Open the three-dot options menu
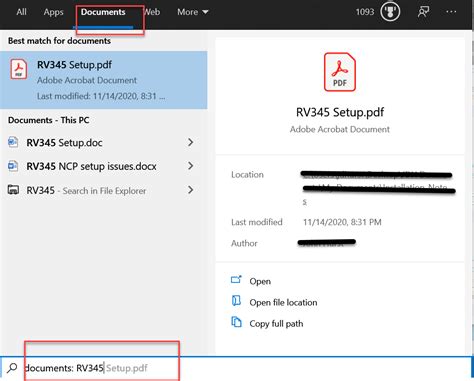This screenshot has width=474, height=381. (x=451, y=12)
